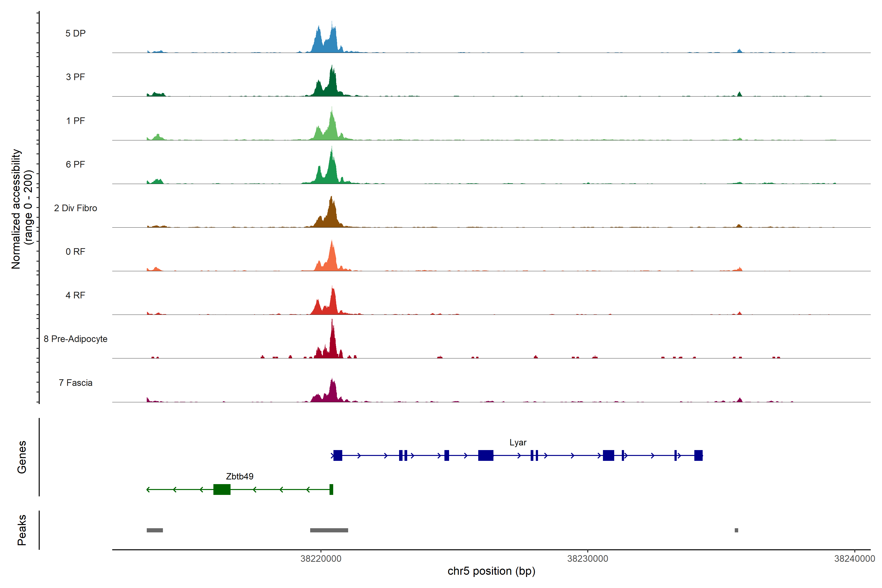882x588 pixels.
Task: Click the 38220000 axis tick label
Action: (321, 559)
